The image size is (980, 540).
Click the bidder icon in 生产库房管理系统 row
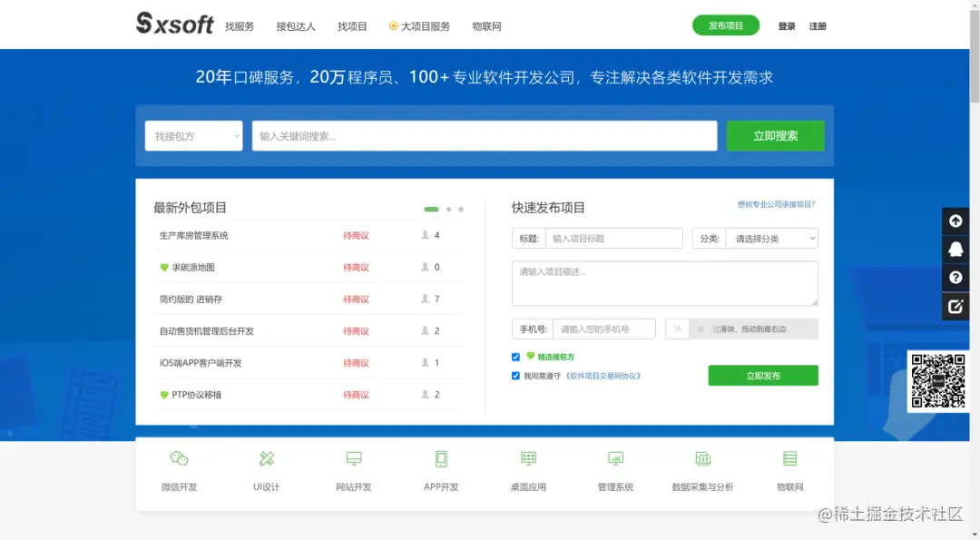pyautogui.click(x=425, y=235)
